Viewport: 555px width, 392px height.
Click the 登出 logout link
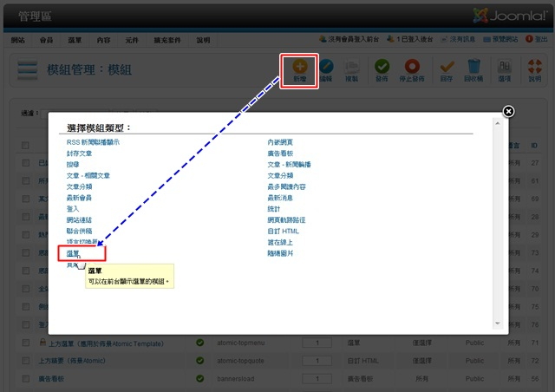537,39
